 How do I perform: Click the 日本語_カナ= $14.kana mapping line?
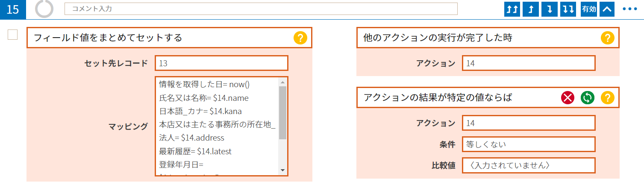[200, 112]
